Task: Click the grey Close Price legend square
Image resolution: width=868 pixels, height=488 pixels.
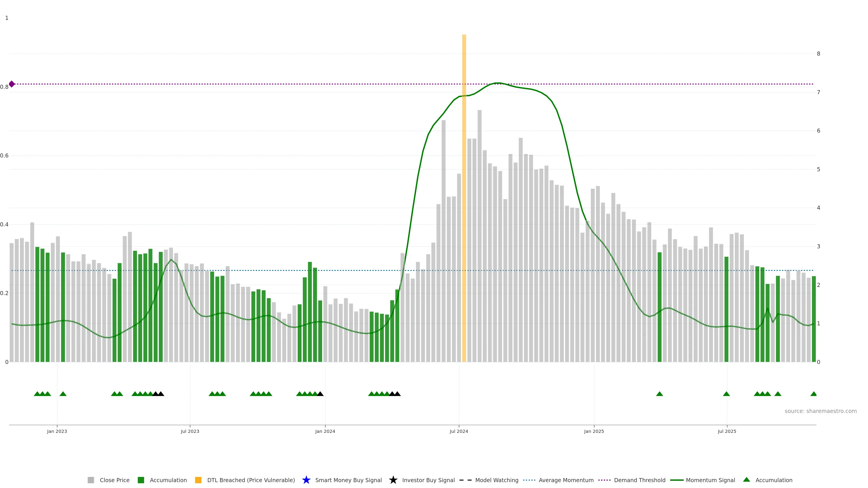Action: 91,480
